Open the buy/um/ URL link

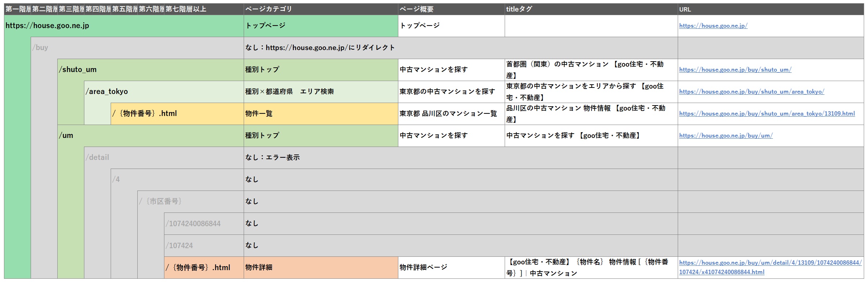726,135
